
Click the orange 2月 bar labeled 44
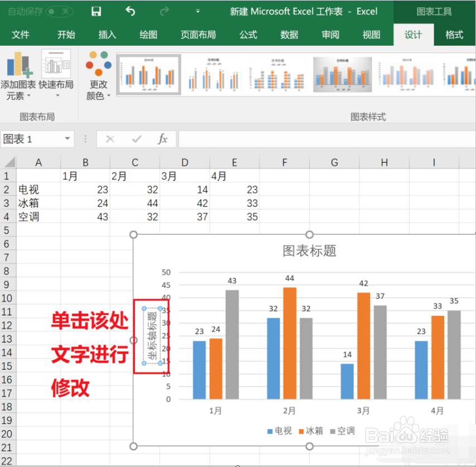[x=290, y=343]
